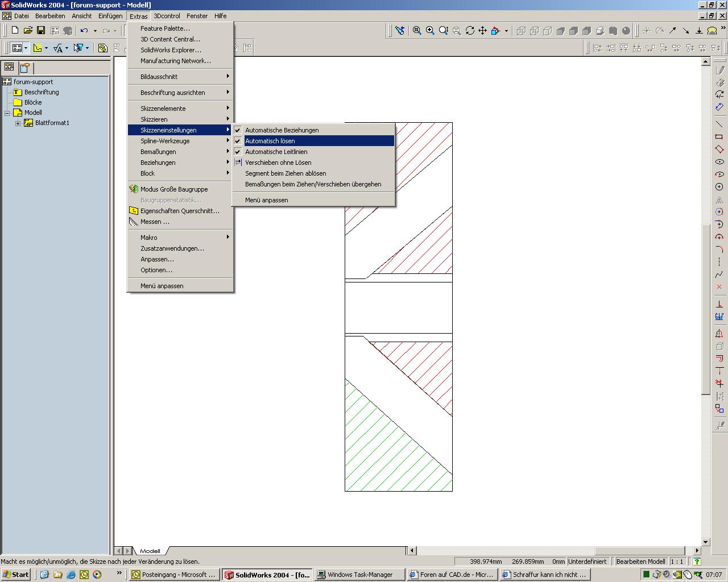Switch to Windows Task-Manager taskbar button
Screen dimensions: 728x582
[360, 575]
